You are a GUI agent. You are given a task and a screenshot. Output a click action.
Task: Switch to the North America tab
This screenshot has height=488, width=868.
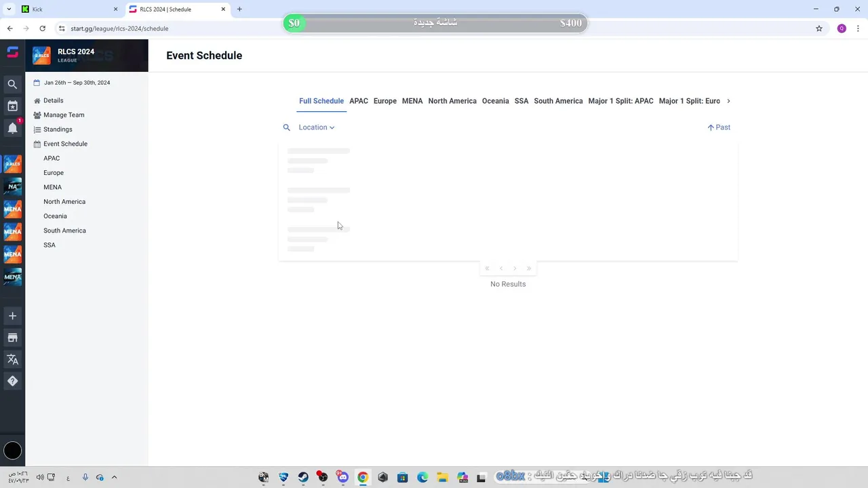(x=452, y=101)
